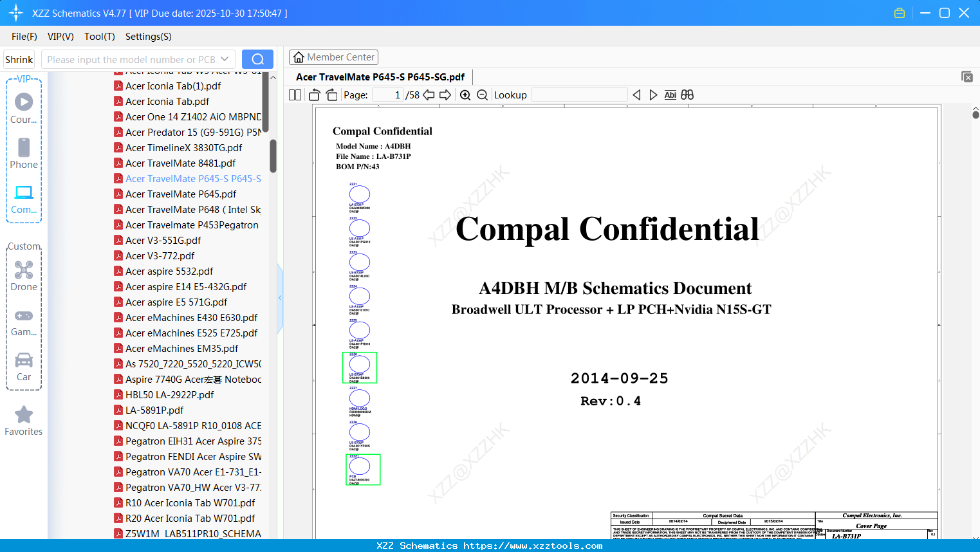Click the blue search button
The width and height of the screenshot is (980, 552).
click(257, 59)
